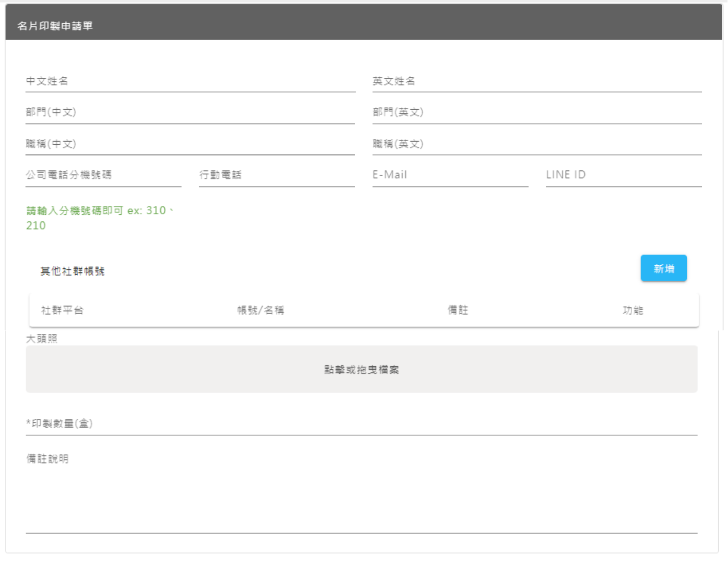Screen dimensions: 728x563
Task: Click the 其他社群帳號 section label
Action: click(73, 271)
